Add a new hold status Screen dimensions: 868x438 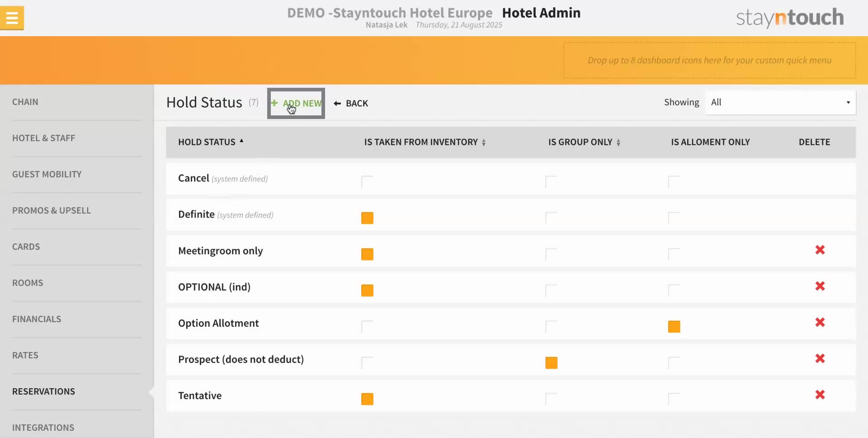(x=296, y=103)
